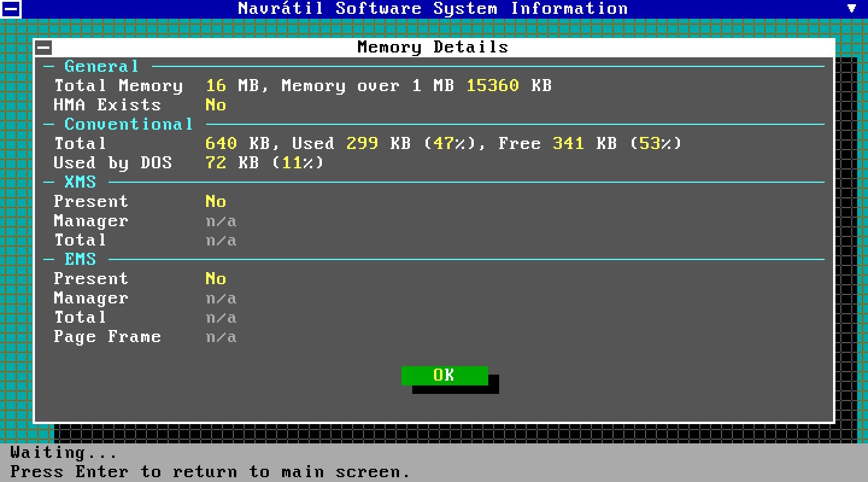Click the Waiting... status text
Screen dimensions: 868x482
click(x=64, y=452)
